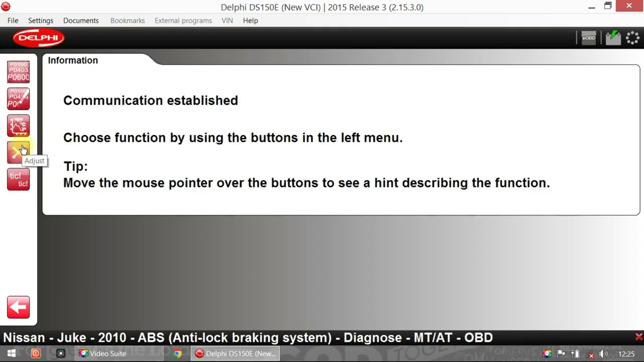Click the orange recorder taskbar icon
Viewport: 644px width, 362px height.
click(x=36, y=353)
